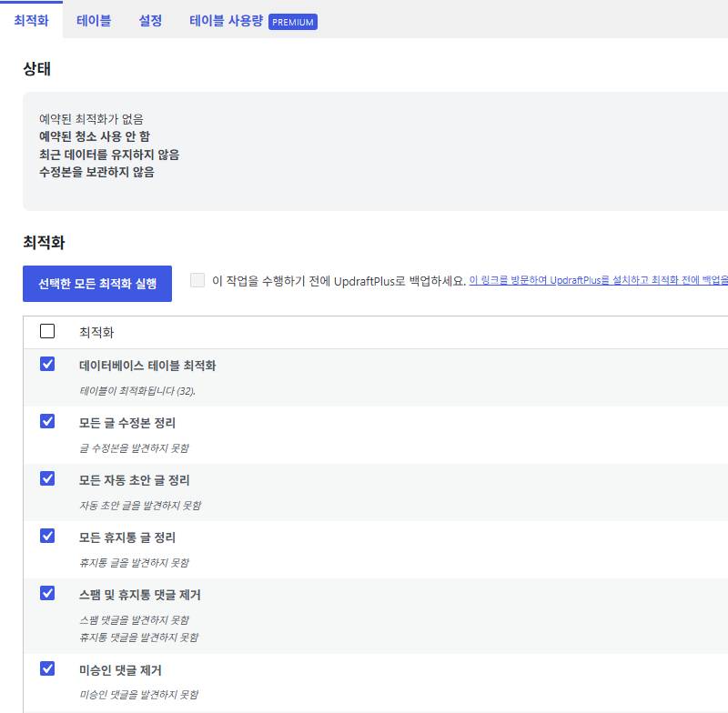Click 예약된 최적화가 없음 status line
Image resolution: width=728 pixels, height=713 pixels.
(x=92, y=119)
